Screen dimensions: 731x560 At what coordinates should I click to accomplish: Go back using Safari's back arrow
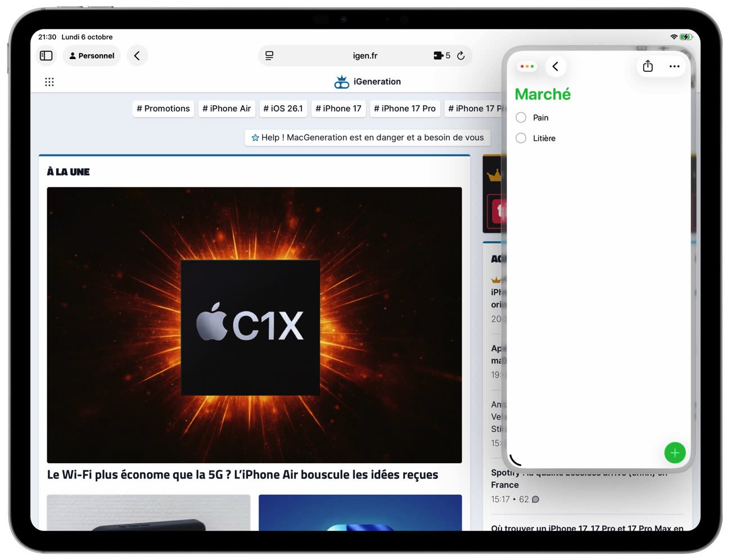click(x=137, y=56)
